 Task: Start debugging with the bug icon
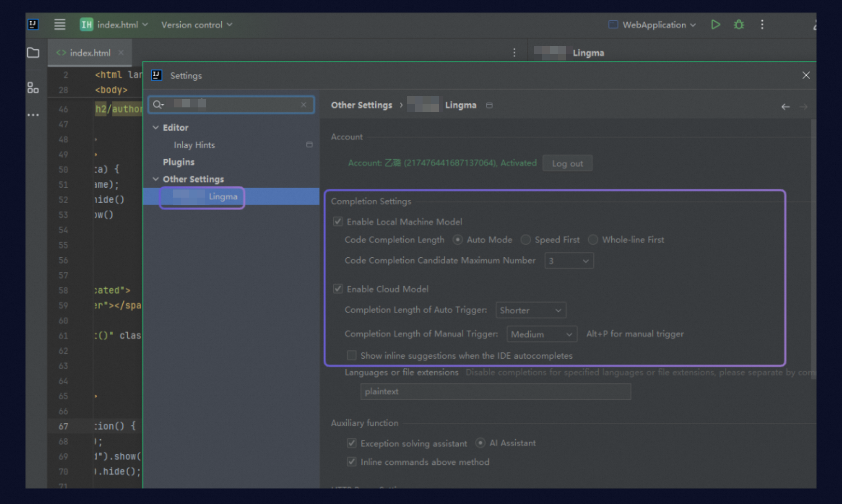(739, 24)
